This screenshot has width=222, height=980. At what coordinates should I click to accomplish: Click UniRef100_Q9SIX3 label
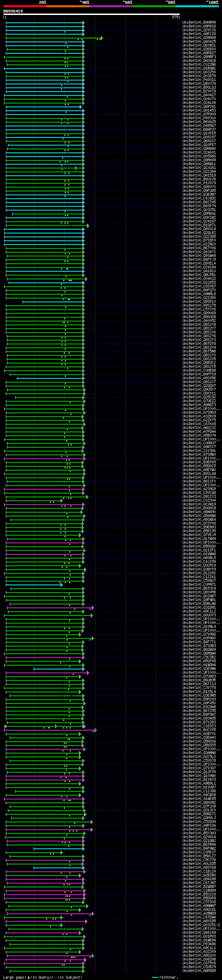[199, 496]
